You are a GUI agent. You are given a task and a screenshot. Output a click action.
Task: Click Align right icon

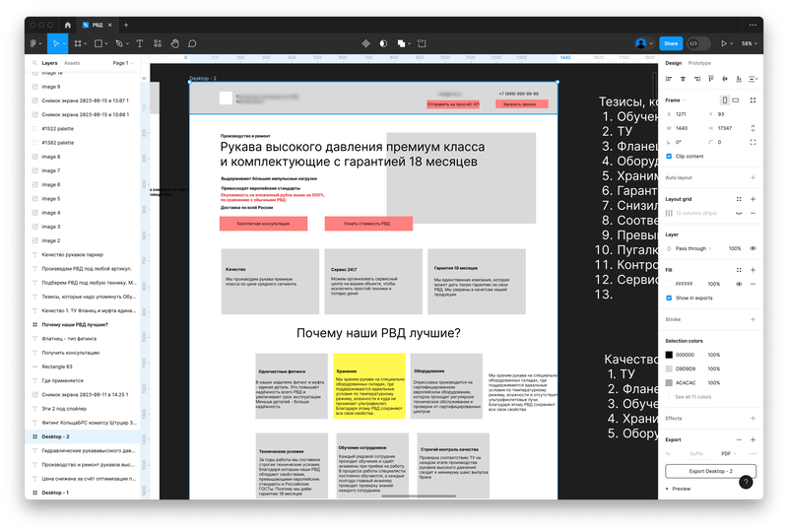697,79
